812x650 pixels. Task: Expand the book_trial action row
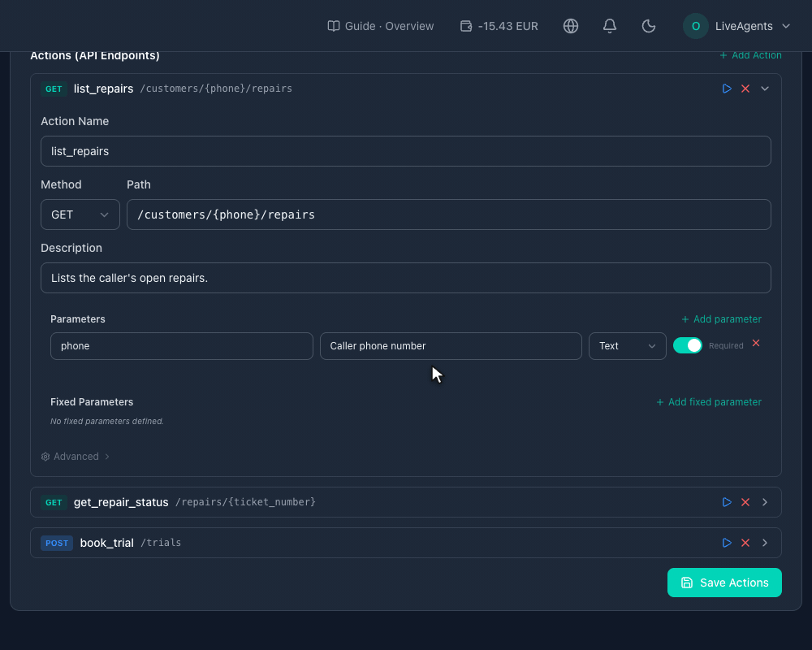[x=764, y=543]
